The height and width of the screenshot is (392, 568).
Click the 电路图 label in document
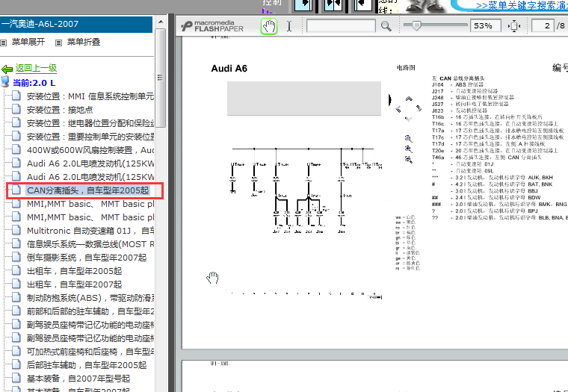pyautogui.click(x=406, y=68)
